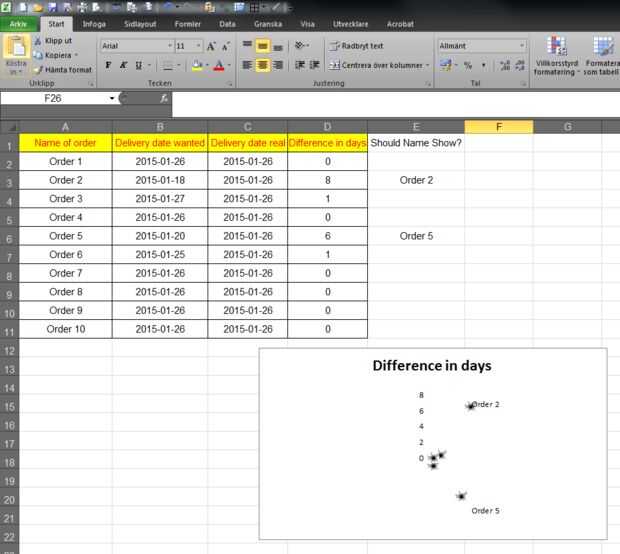The image size is (620, 554).
Task: Open Formatera som tabell icon
Action: 603,46
